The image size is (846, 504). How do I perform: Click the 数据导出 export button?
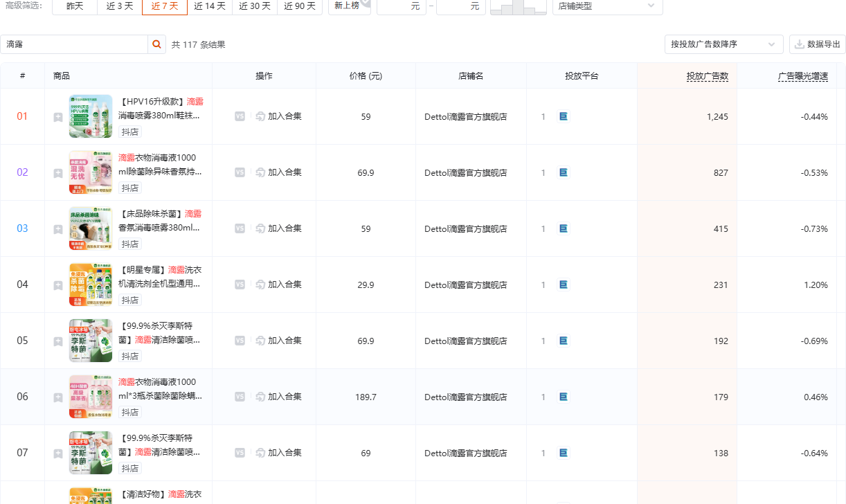(x=818, y=44)
